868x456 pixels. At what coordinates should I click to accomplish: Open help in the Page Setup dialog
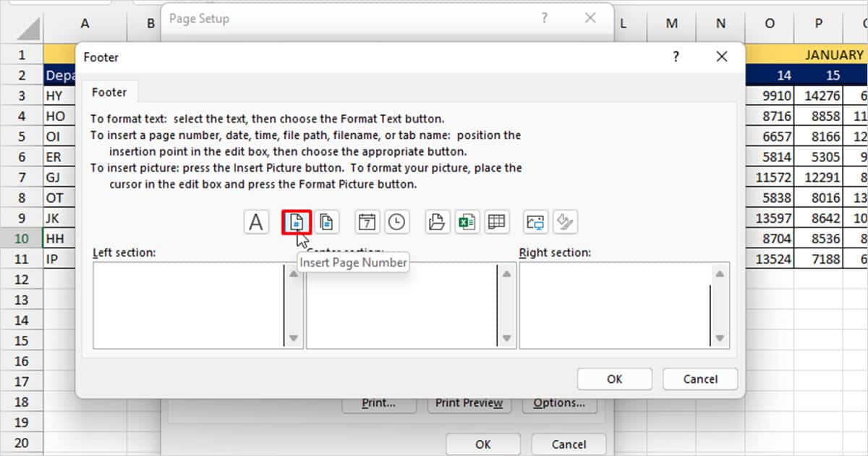[545, 19]
